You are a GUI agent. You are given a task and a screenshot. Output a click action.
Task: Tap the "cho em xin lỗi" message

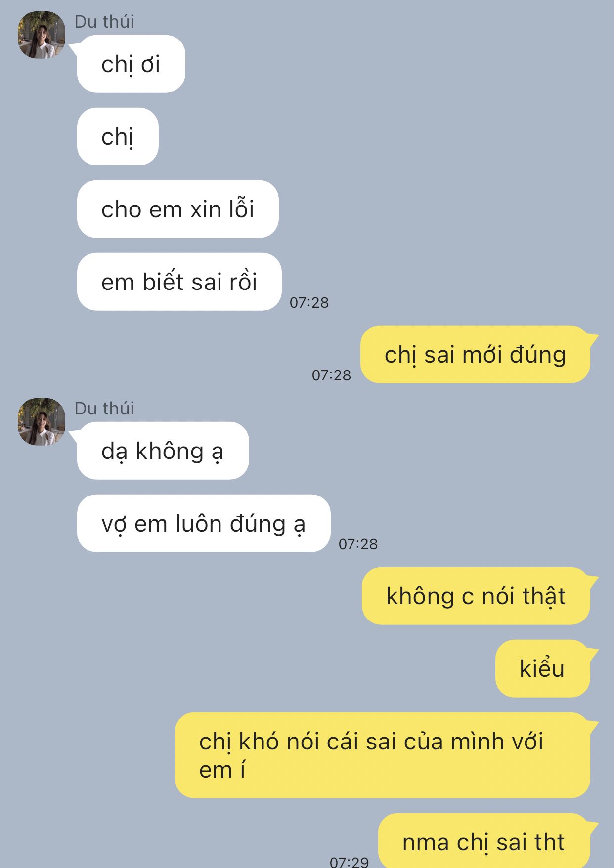pyautogui.click(x=178, y=209)
